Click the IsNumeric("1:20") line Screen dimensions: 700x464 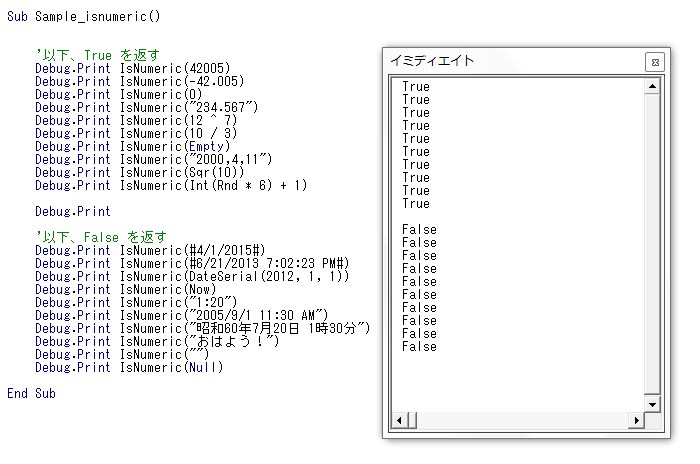136,302
